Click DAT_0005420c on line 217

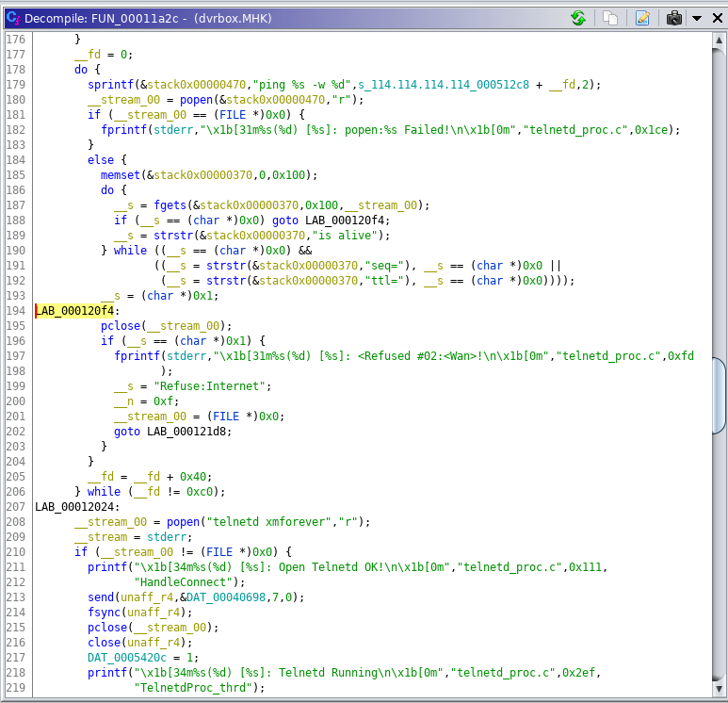coord(127,658)
